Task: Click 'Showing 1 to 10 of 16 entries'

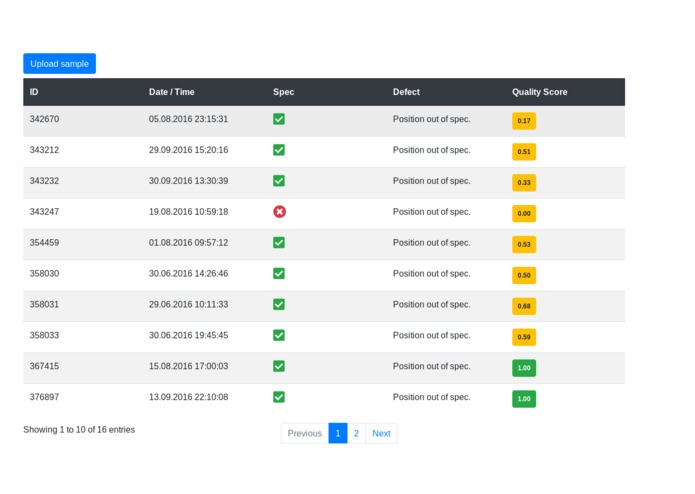Action: pos(79,430)
